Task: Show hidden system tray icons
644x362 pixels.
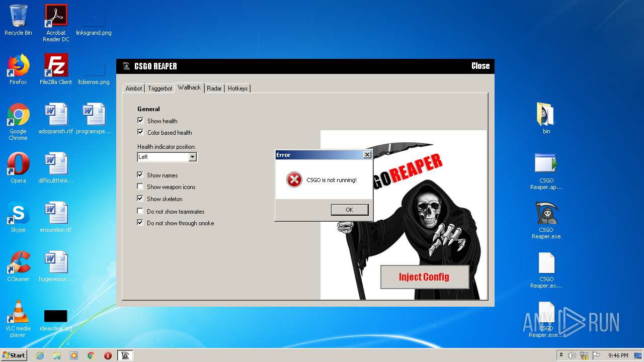Action: click(x=560, y=355)
